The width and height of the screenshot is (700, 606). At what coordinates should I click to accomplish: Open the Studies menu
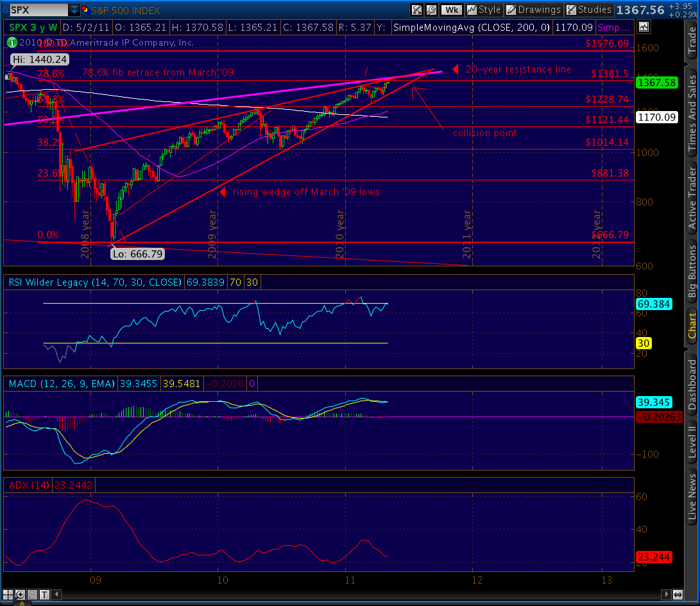point(588,10)
